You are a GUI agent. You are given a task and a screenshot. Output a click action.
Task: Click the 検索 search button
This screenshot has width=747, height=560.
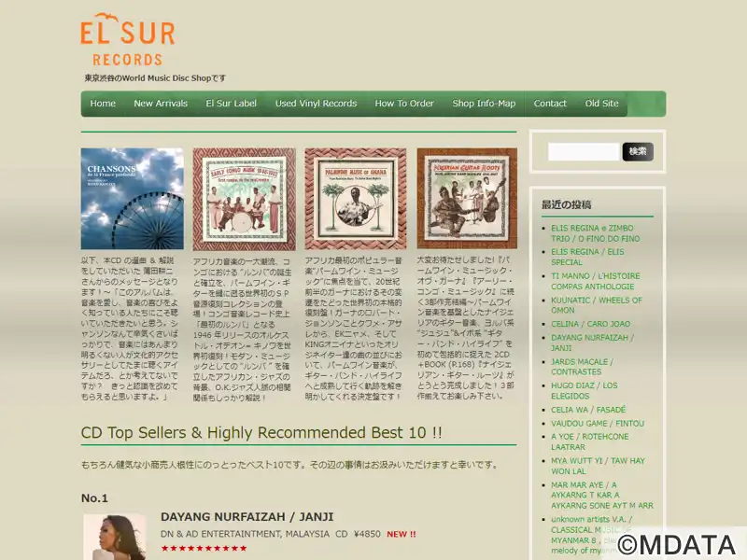(638, 152)
